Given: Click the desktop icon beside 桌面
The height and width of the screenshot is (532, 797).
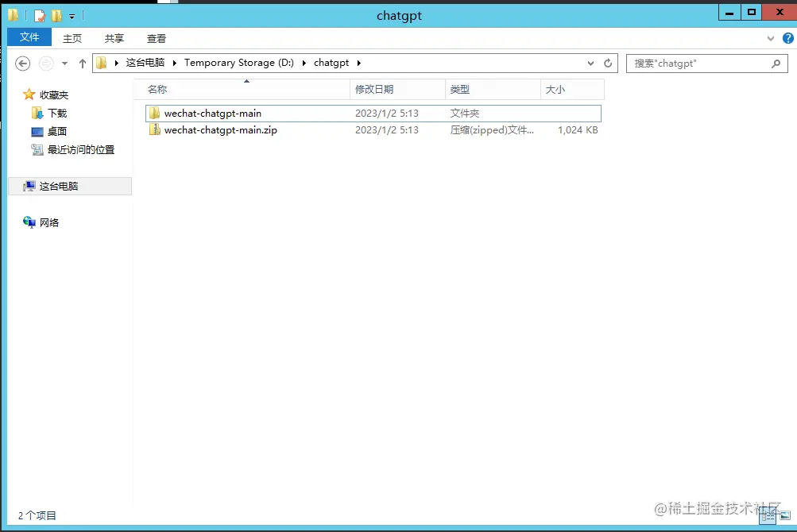Looking at the screenshot, I should click(37, 132).
